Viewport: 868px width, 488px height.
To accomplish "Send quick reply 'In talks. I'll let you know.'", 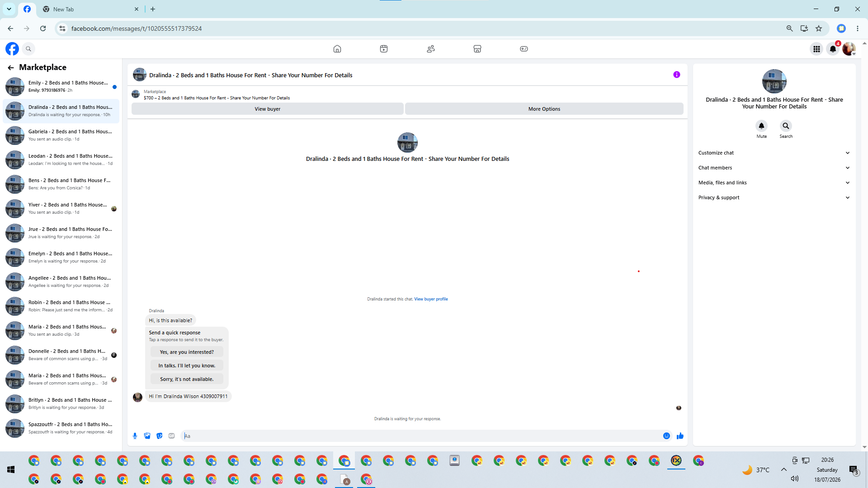I will [x=187, y=366].
